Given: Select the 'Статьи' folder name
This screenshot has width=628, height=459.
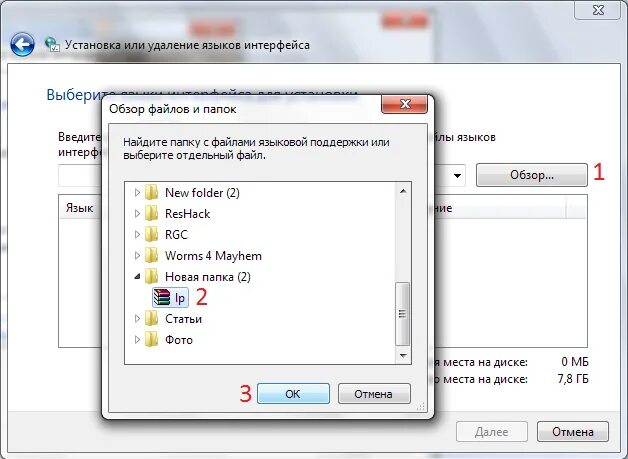Looking at the screenshot, I should tap(183, 319).
